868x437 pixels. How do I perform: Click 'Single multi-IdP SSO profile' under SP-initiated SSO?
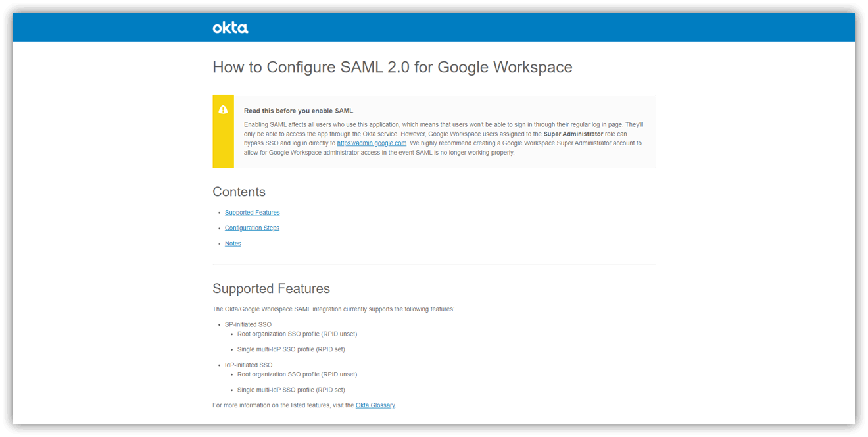(291, 349)
